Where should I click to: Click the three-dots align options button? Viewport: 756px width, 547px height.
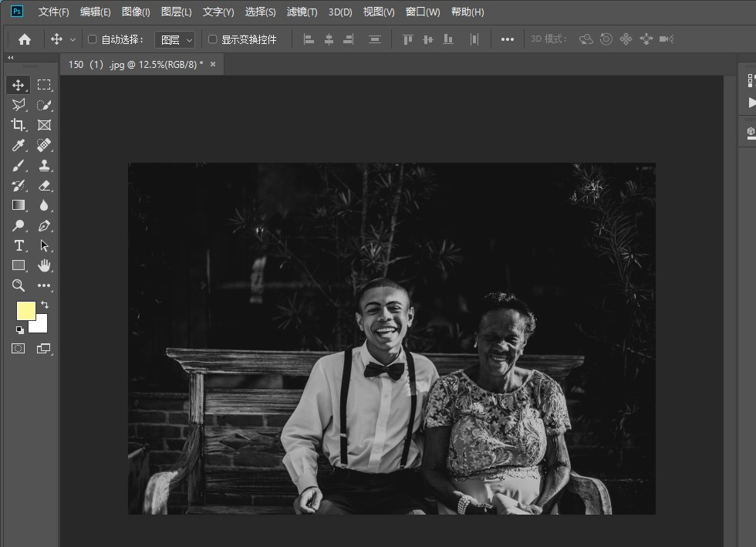click(x=507, y=39)
